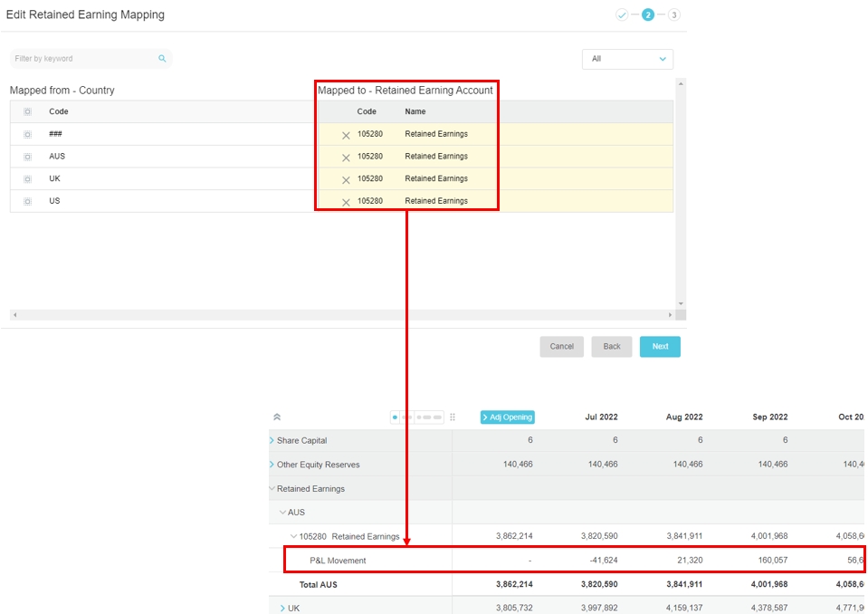Tick the checkbox for the UK row

27,179
